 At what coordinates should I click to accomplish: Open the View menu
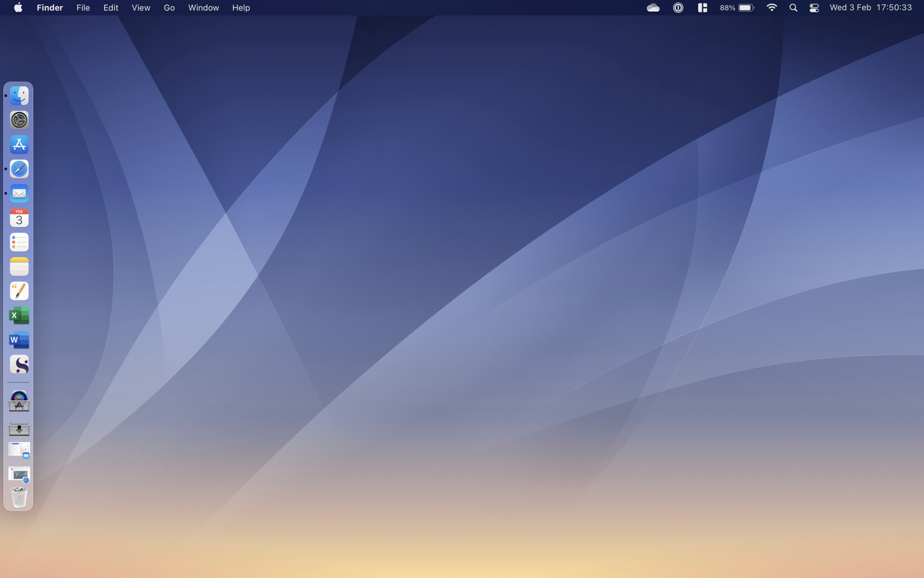pyautogui.click(x=140, y=7)
